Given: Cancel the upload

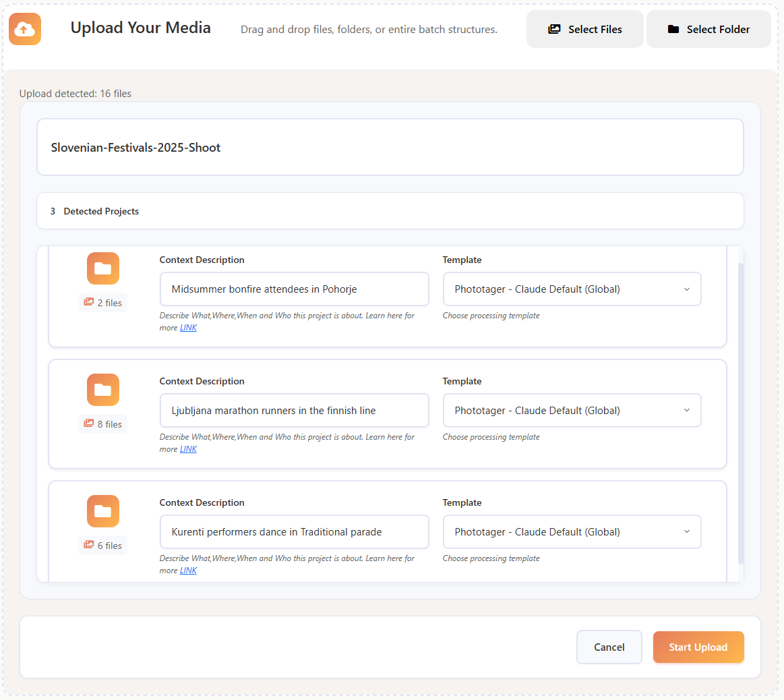Looking at the screenshot, I should coord(609,647).
